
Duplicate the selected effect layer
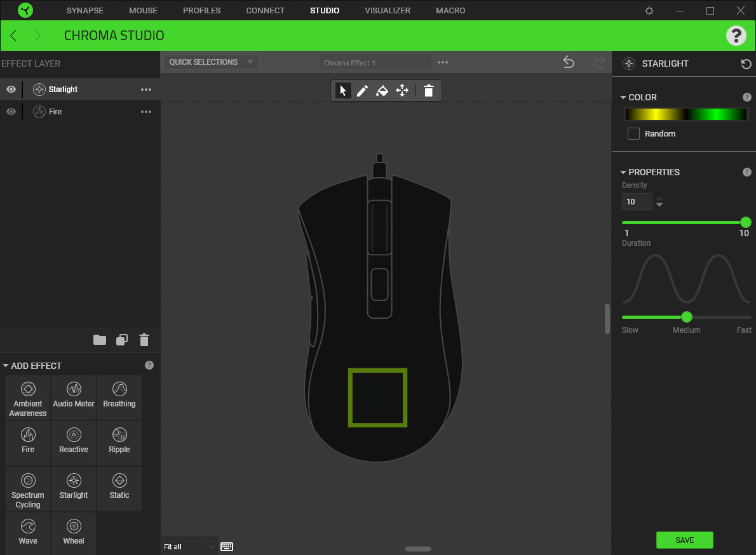coord(122,340)
